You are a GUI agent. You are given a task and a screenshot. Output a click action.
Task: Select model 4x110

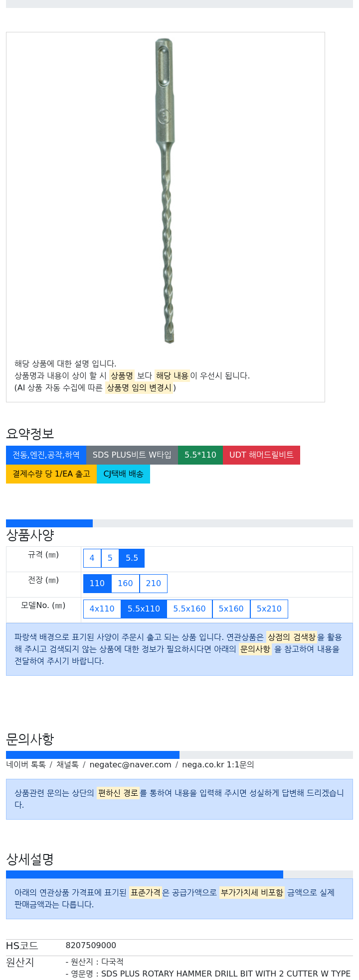pos(102,609)
